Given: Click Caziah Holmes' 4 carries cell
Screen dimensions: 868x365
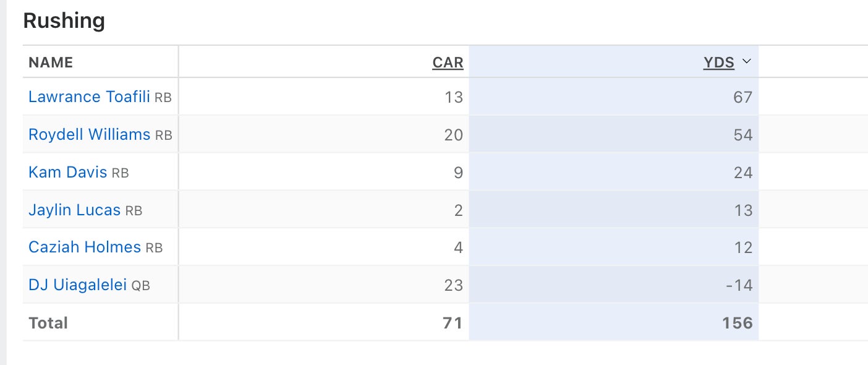Looking at the screenshot, I should 458,247.
